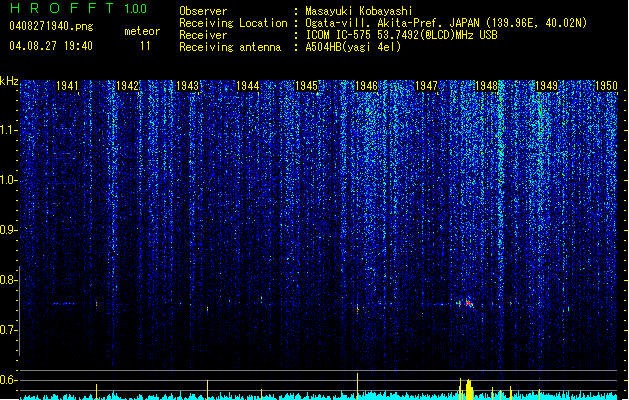Image resolution: width=629 pixels, height=400 pixels.
Task: Click the 0.9 kHz frequency label
Action: point(9,230)
